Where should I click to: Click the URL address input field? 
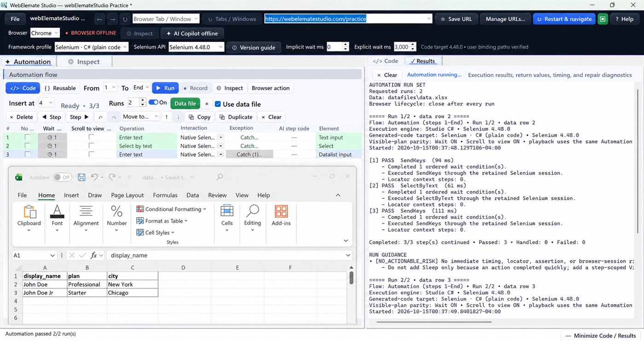[x=348, y=19]
